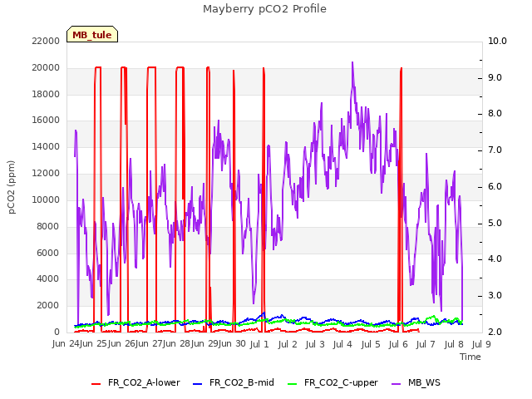Click the blue FR_CO2_B-mid legend swatch
Screen dimensions: 532x399
[x=198, y=383]
